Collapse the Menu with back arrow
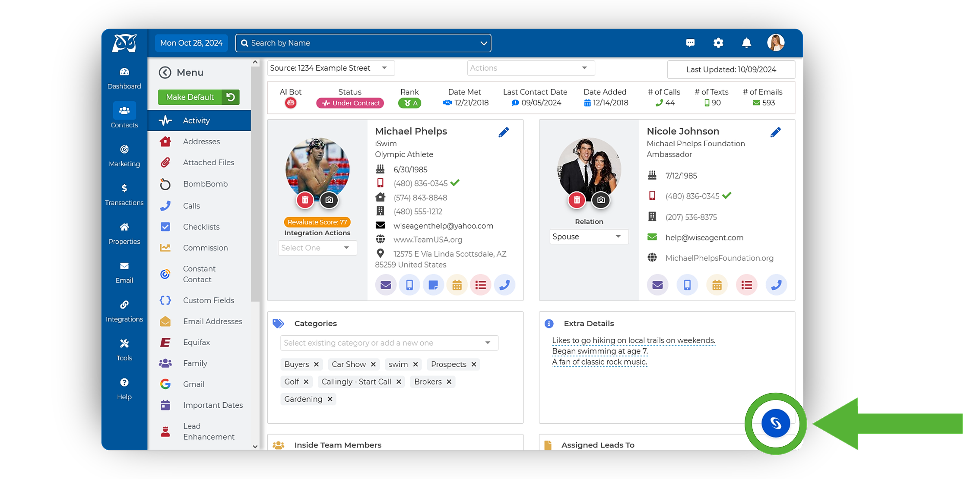980x479 pixels. [x=165, y=72]
